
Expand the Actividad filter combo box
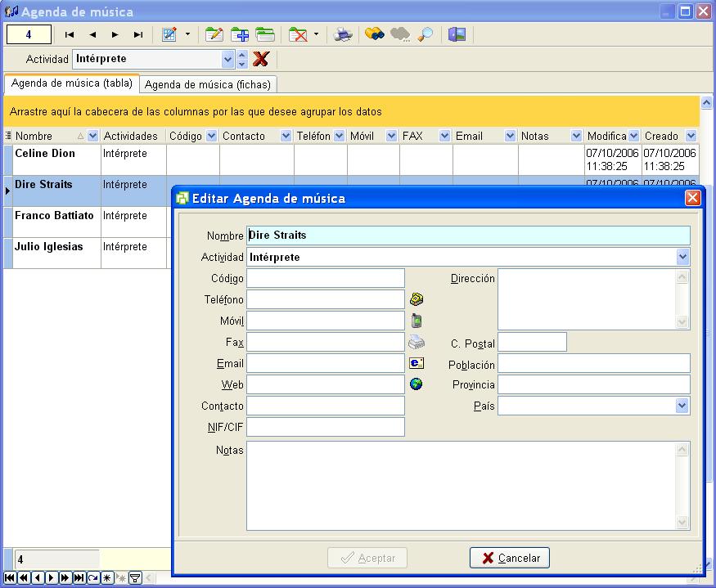click(227, 59)
